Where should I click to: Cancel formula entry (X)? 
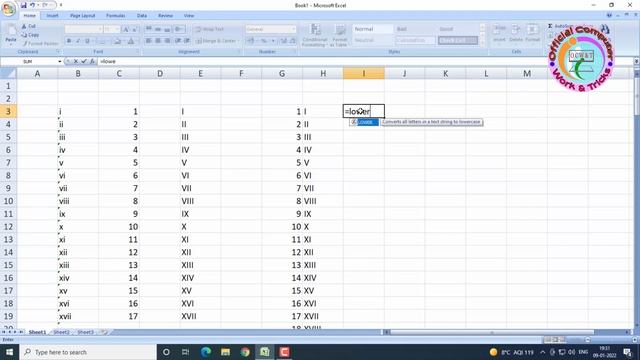pyautogui.click(x=76, y=61)
